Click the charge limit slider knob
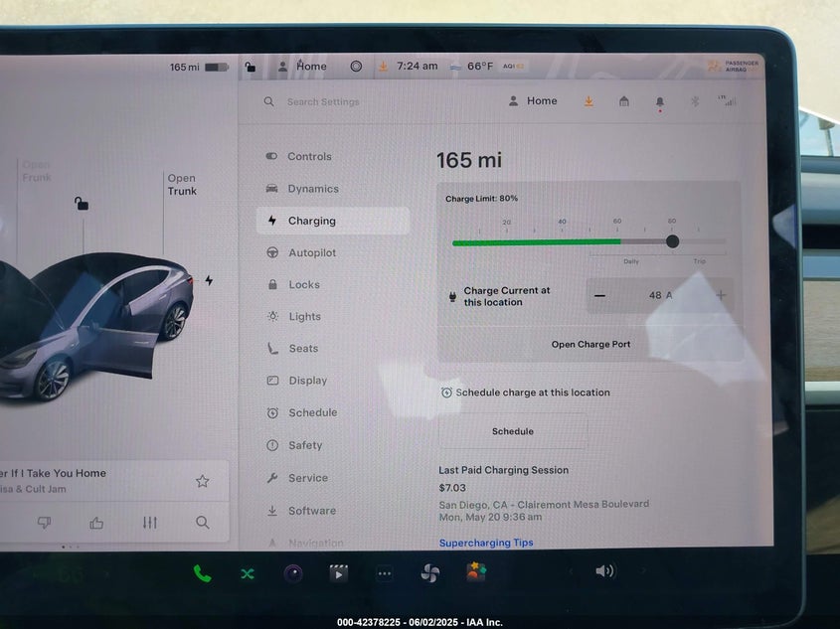840x629 pixels. click(x=673, y=241)
